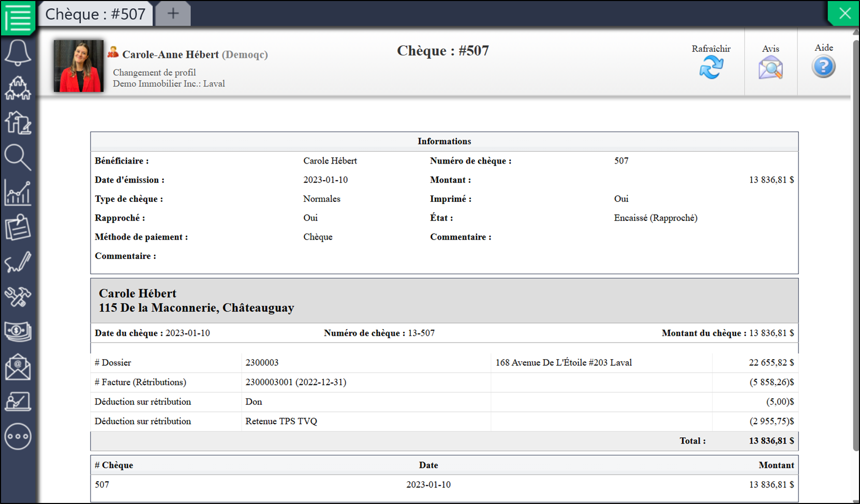
Task: Open the statistics chart sidebar icon
Action: click(x=18, y=193)
